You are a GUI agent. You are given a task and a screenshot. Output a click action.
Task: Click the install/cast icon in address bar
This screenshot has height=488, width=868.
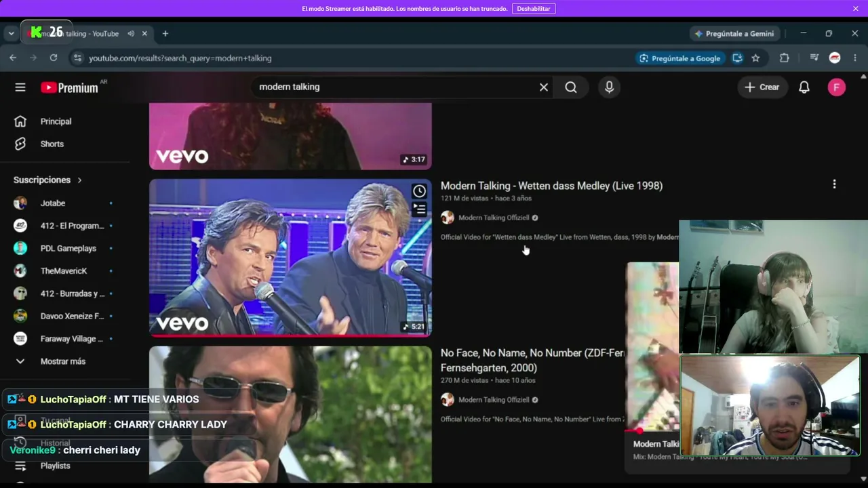click(737, 58)
